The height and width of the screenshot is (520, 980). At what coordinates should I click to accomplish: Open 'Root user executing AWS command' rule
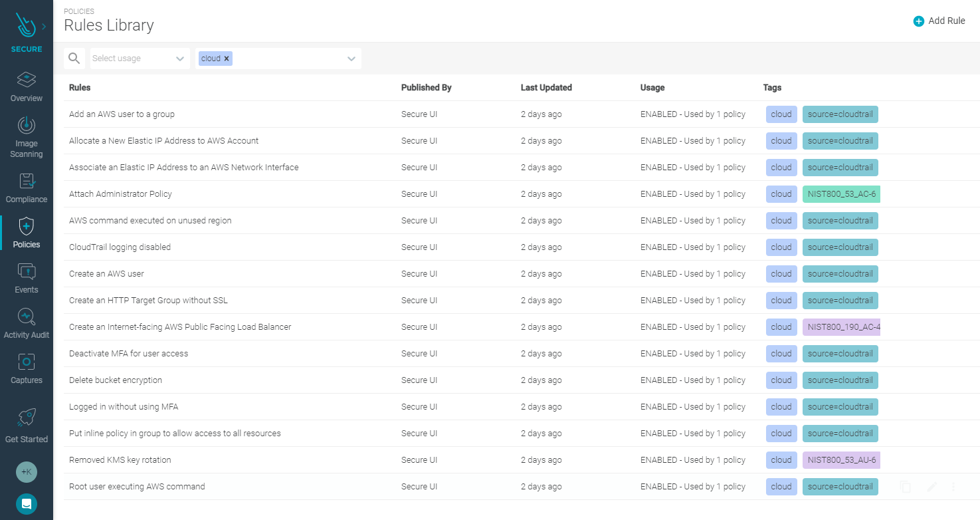[137, 487]
